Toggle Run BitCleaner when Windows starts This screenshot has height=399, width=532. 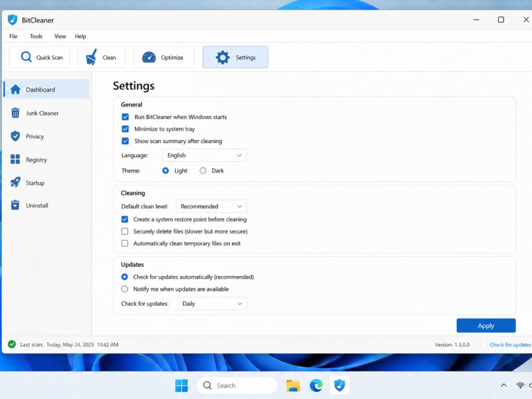click(x=125, y=117)
